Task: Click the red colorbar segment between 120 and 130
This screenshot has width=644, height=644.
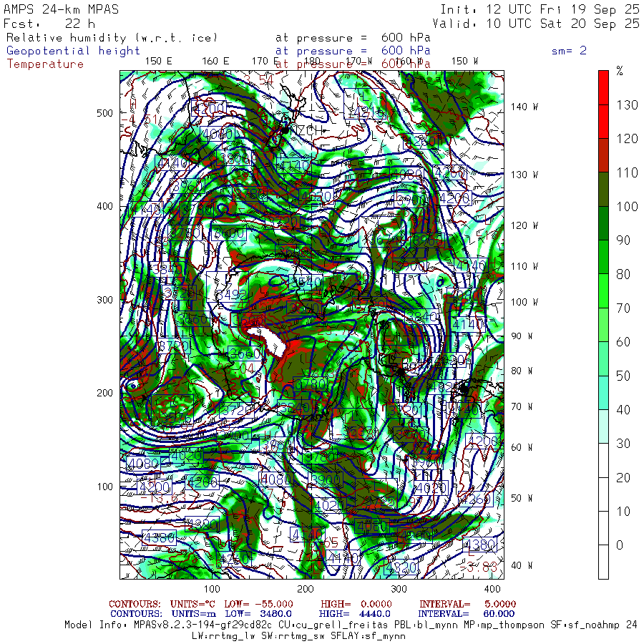Action: [x=603, y=122]
